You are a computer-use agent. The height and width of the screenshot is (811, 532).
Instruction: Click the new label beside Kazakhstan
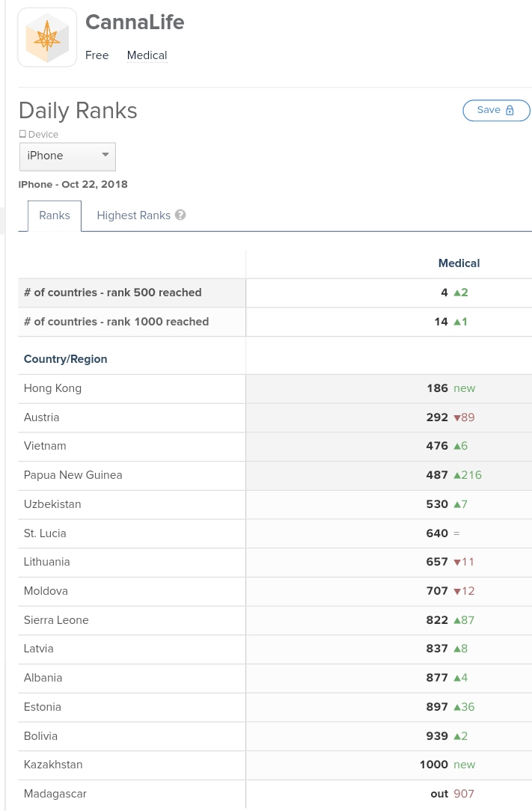tap(464, 765)
